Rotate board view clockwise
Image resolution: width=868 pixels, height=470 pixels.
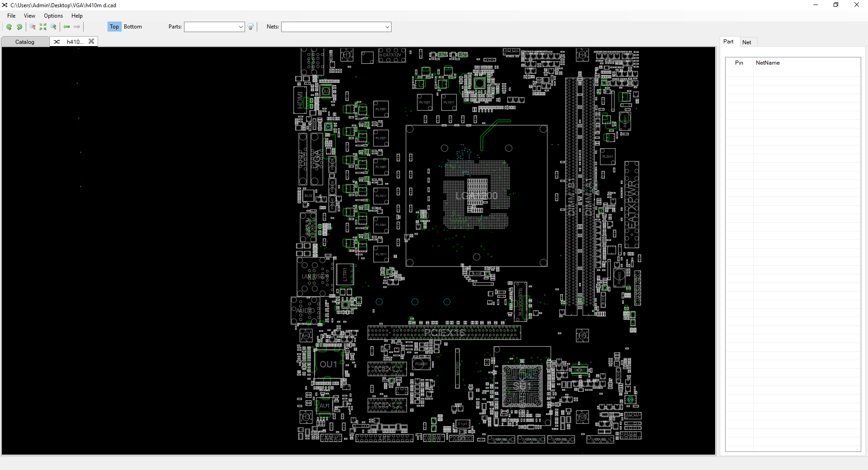tap(19, 27)
